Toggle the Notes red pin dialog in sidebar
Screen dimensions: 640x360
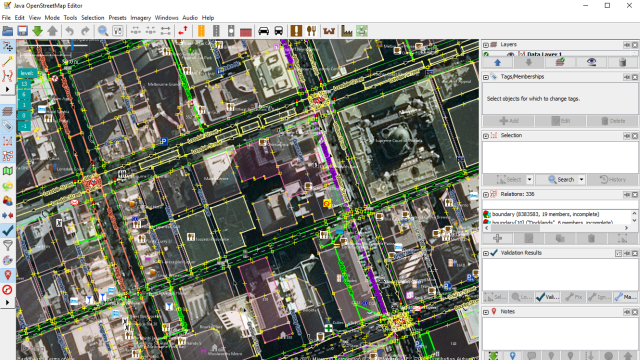[8, 275]
